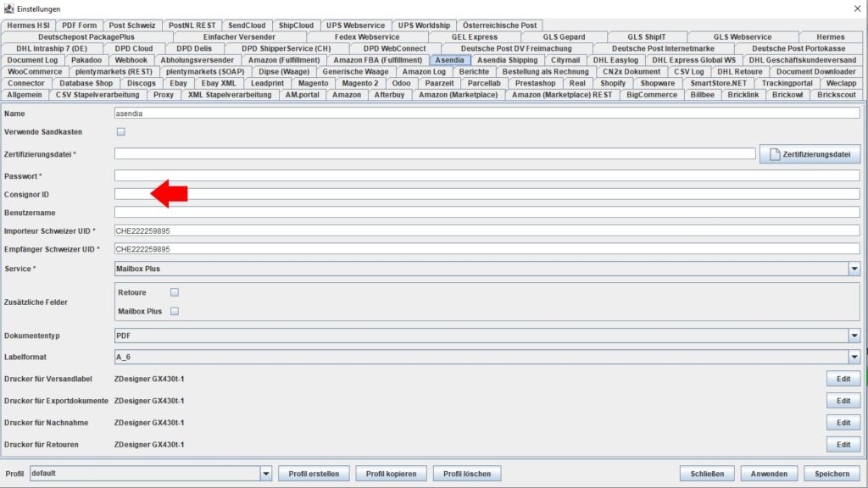Edit the Drucker für Versandlabel printer
The height and width of the screenshot is (488, 868).
pyautogui.click(x=843, y=379)
